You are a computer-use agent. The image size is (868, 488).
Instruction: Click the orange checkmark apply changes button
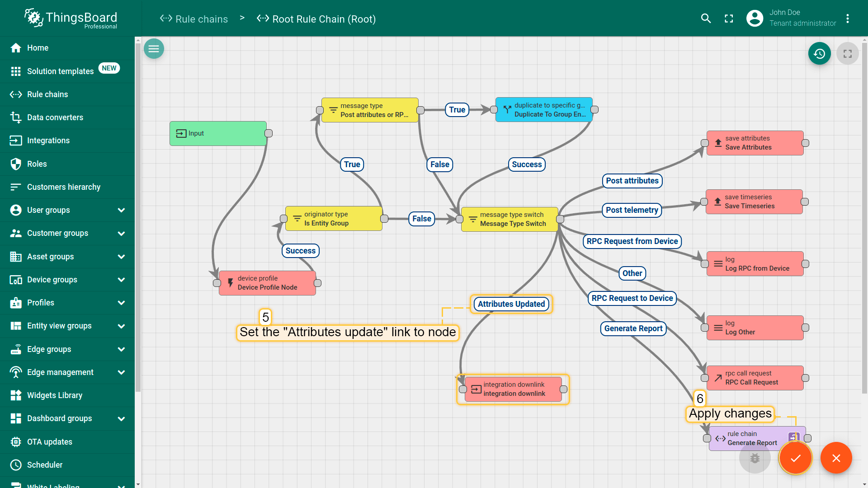pos(795,458)
